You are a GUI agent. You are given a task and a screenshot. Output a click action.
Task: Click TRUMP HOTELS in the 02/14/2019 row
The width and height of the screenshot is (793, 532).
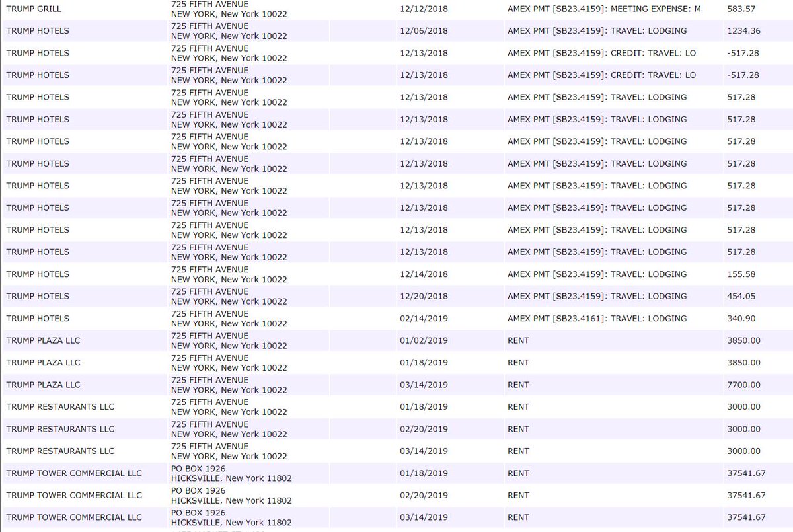38,319
